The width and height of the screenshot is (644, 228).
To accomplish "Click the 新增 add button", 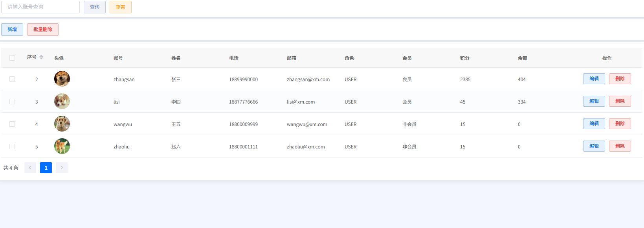I will [12, 30].
